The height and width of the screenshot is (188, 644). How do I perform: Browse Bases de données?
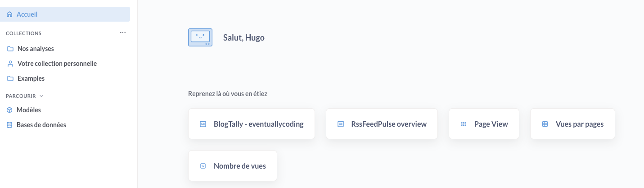(41, 125)
